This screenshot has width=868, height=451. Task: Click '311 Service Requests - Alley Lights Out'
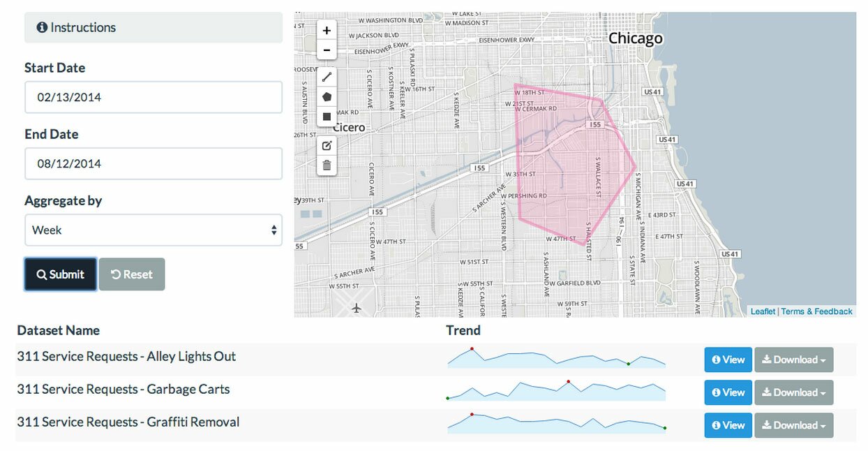126,356
